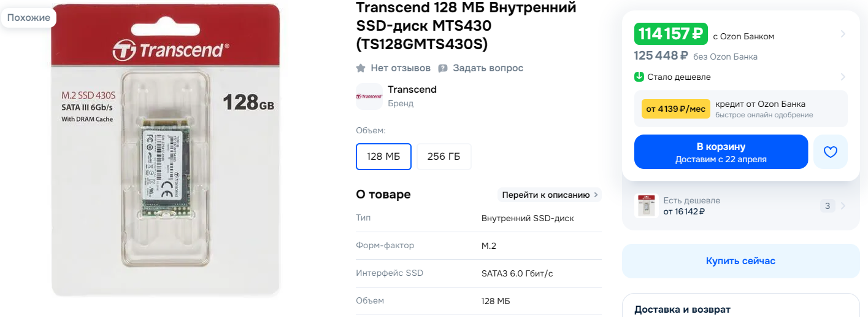Click the Transcend brand logo
Viewport: 868px width, 317px height.
[x=369, y=96]
